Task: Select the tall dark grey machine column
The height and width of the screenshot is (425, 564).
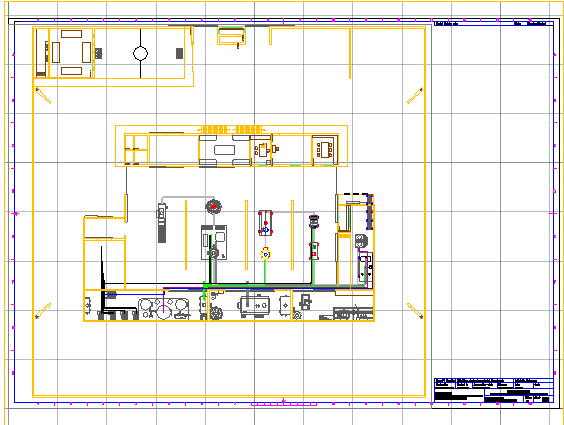Action: [x=162, y=223]
